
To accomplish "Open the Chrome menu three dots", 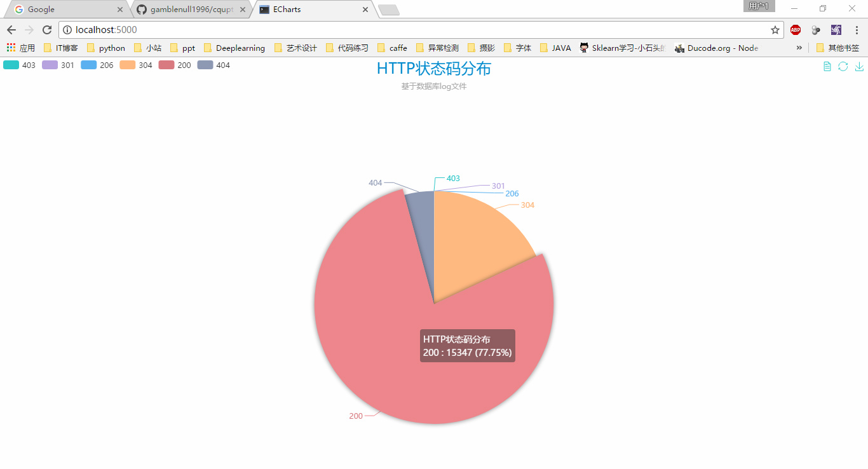I will click(x=857, y=30).
